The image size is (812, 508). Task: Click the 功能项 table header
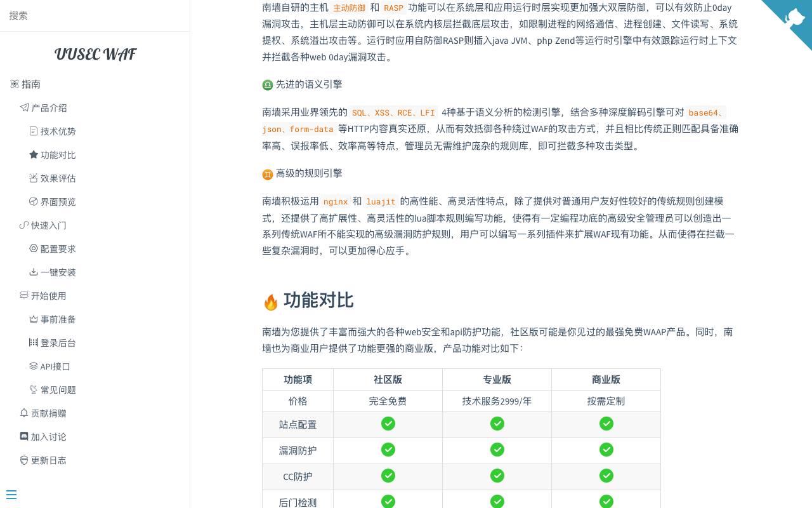coord(298,379)
